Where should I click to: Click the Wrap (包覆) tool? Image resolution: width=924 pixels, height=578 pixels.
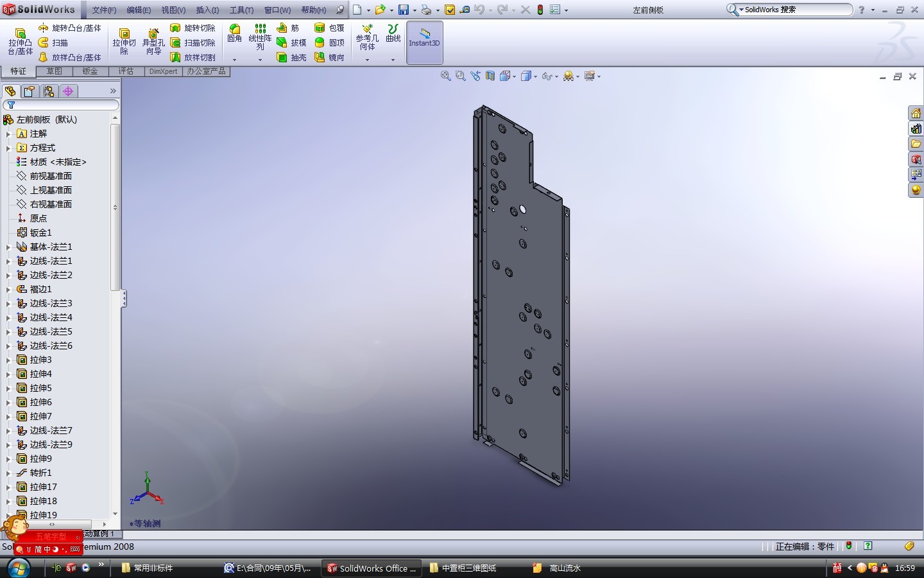tap(329, 28)
